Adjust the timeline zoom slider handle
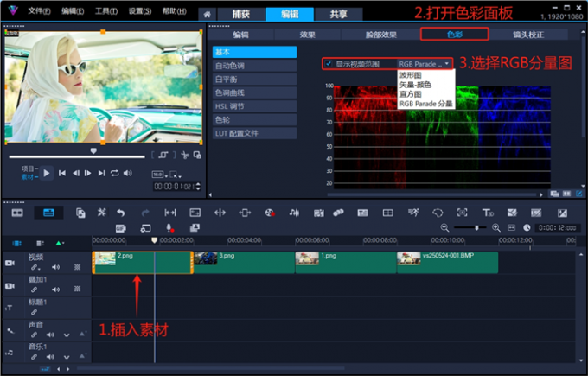The height and width of the screenshot is (376, 588). coord(476,227)
